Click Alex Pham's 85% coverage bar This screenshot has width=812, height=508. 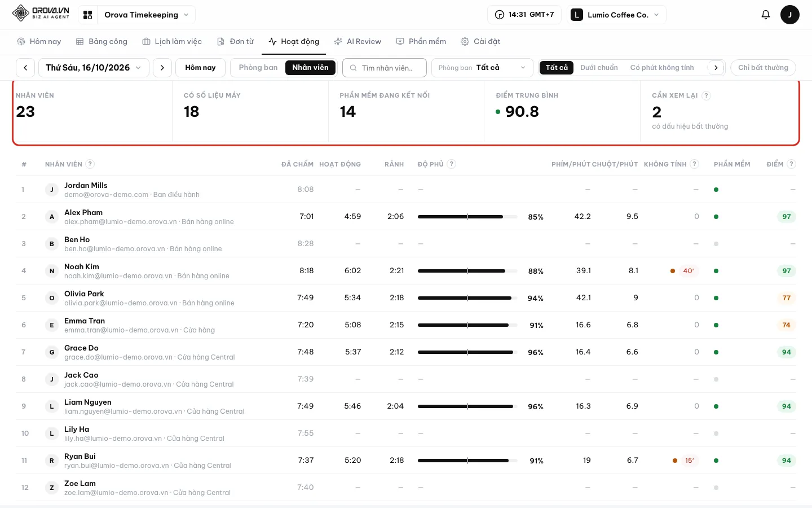467,217
